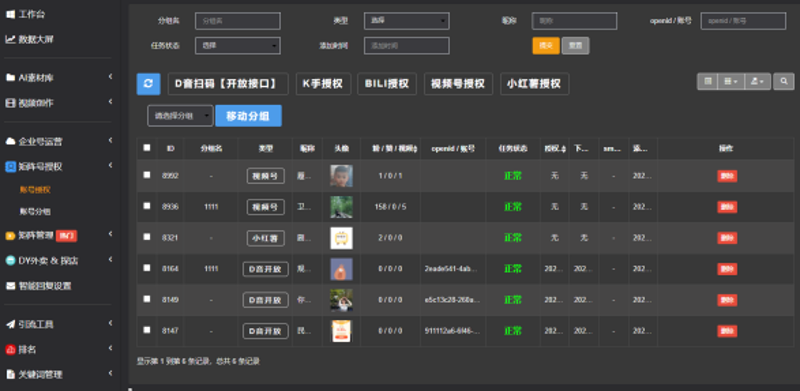The width and height of the screenshot is (800, 391).
Task: Open the 请选择分组 dropdown
Action: (x=181, y=116)
